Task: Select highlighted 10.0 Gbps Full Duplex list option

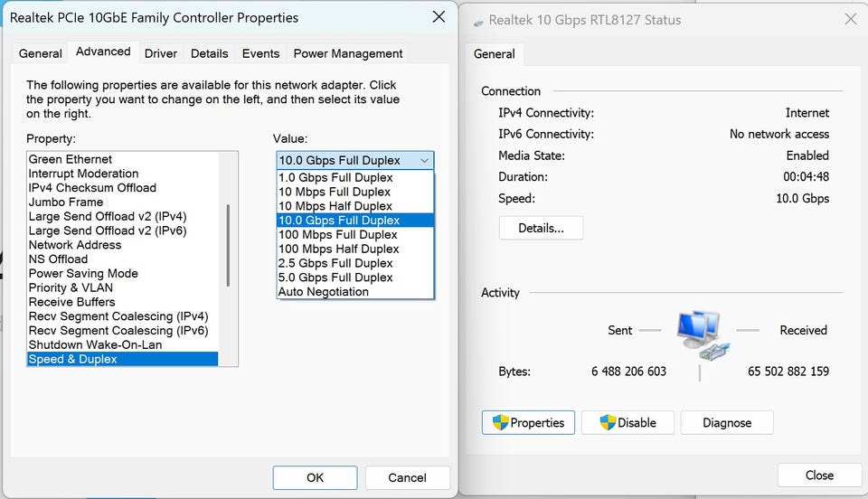Action: pyautogui.click(x=354, y=221)
